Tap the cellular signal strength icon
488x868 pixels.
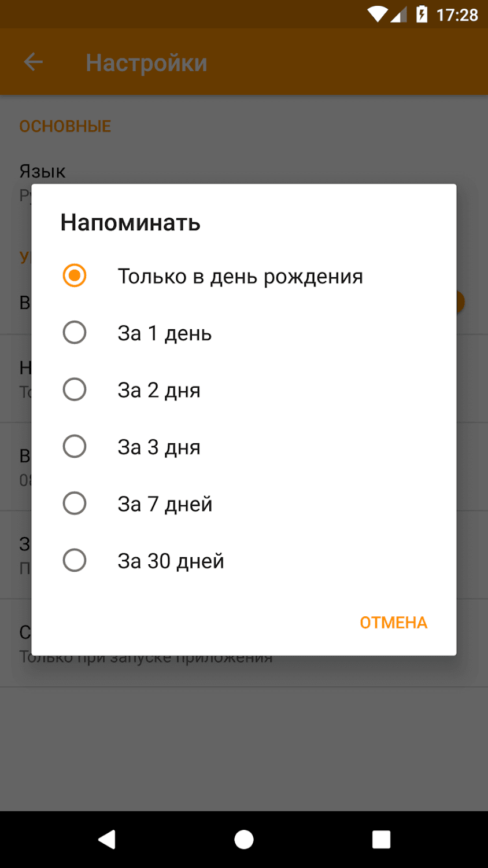pos(399,14)
